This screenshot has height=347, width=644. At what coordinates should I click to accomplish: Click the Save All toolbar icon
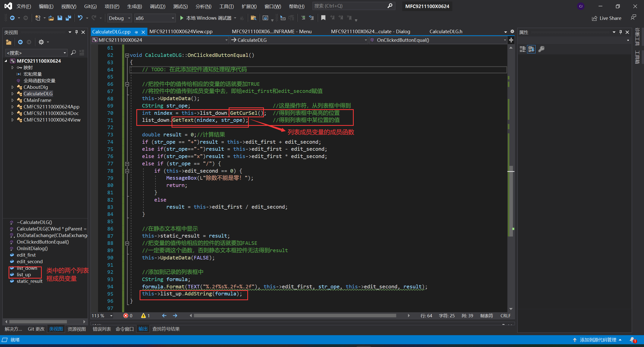coord(68,18)
